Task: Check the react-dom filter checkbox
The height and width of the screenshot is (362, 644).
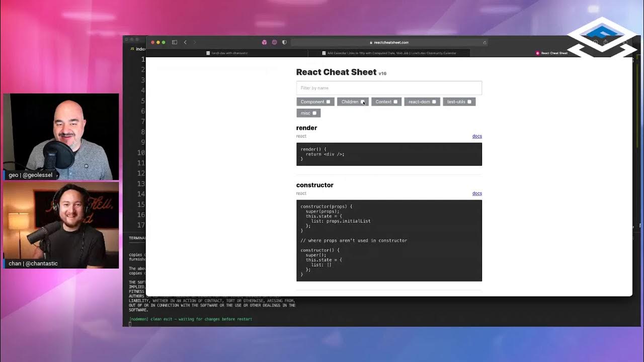Action: (x=434, y=102)
